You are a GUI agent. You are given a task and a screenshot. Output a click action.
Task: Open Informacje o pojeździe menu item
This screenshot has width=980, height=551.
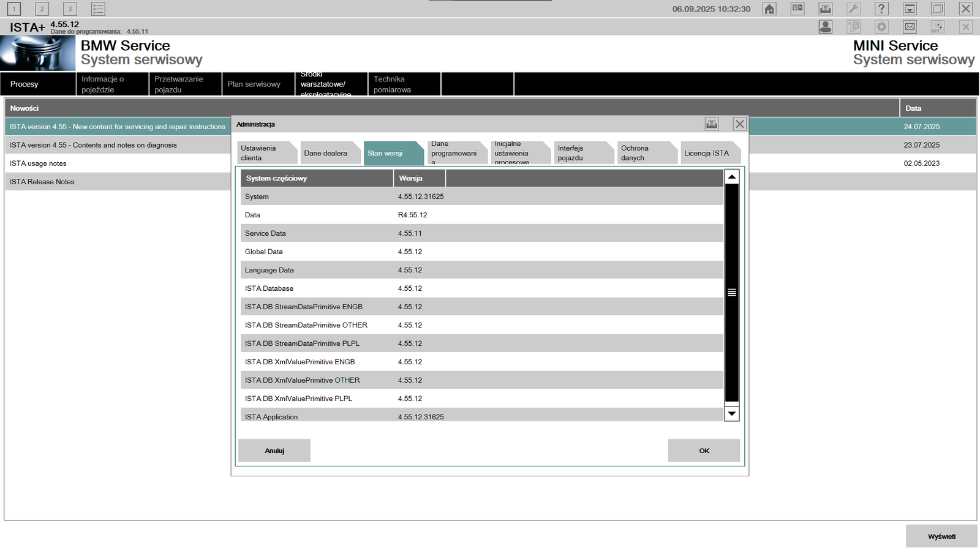tap(112, 84)
